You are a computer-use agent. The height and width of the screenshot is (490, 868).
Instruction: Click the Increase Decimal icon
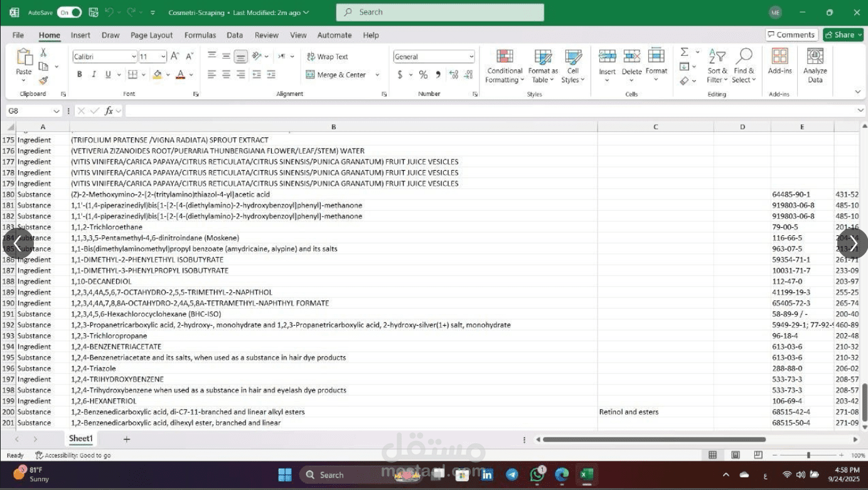coord(454,74)
